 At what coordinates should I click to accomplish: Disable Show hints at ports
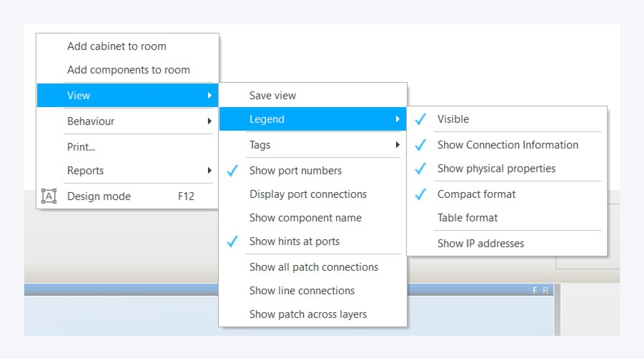click(x=294, y=242)
